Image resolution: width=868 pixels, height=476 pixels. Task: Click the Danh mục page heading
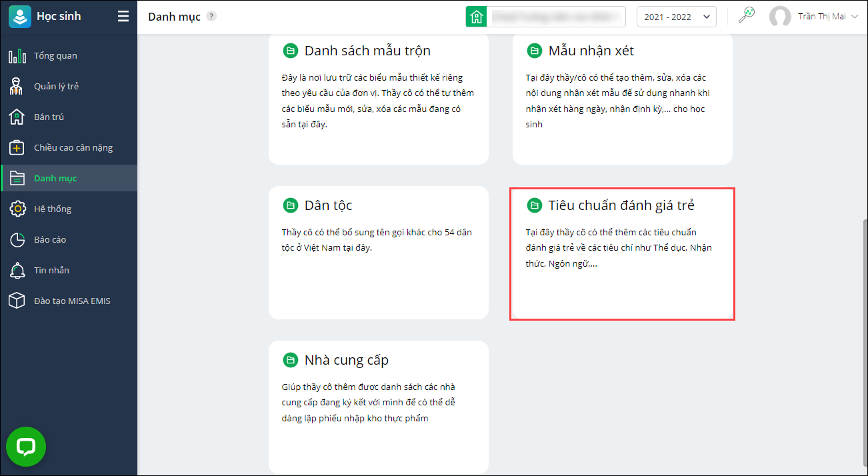tap(174, 17)
